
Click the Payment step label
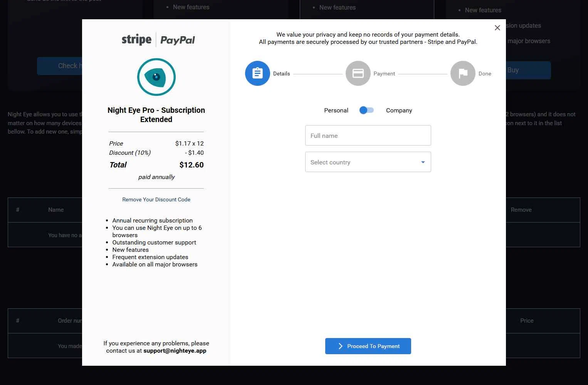tap(384, 74)
